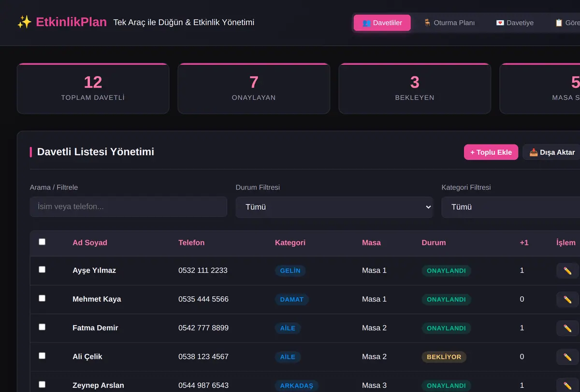Open the Durum Filtresi dropdown
Screen dimensions: 580x392
334,207
